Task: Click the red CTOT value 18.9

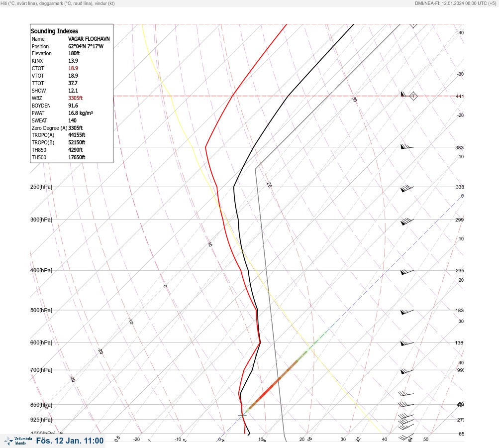Action: pyautogui.click(x=73, y=68)
